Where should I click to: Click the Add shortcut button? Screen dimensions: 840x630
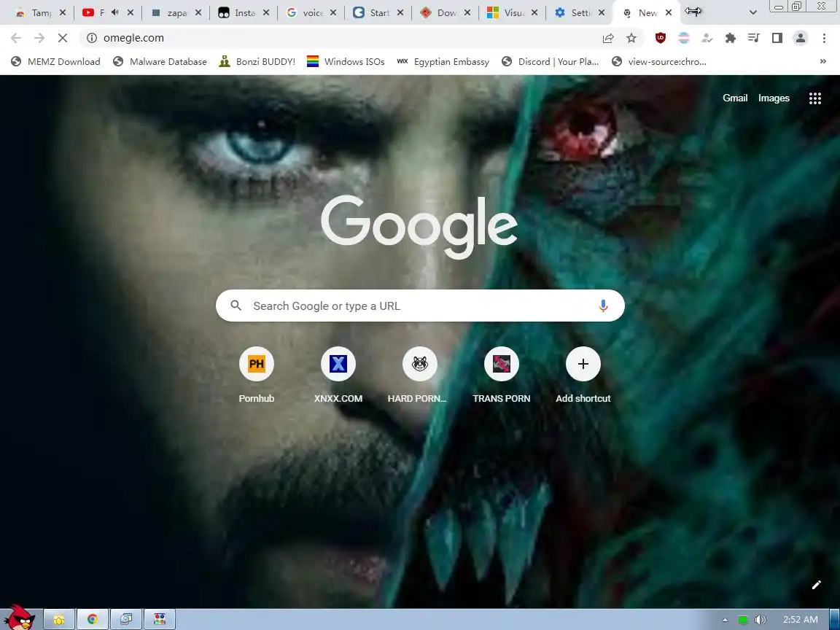point(583,375)
